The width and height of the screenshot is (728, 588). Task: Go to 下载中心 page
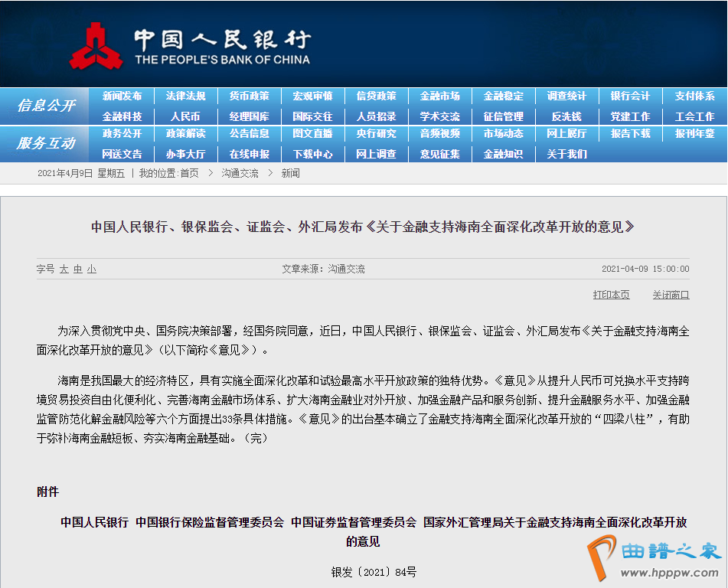click(x=312, y=154)
